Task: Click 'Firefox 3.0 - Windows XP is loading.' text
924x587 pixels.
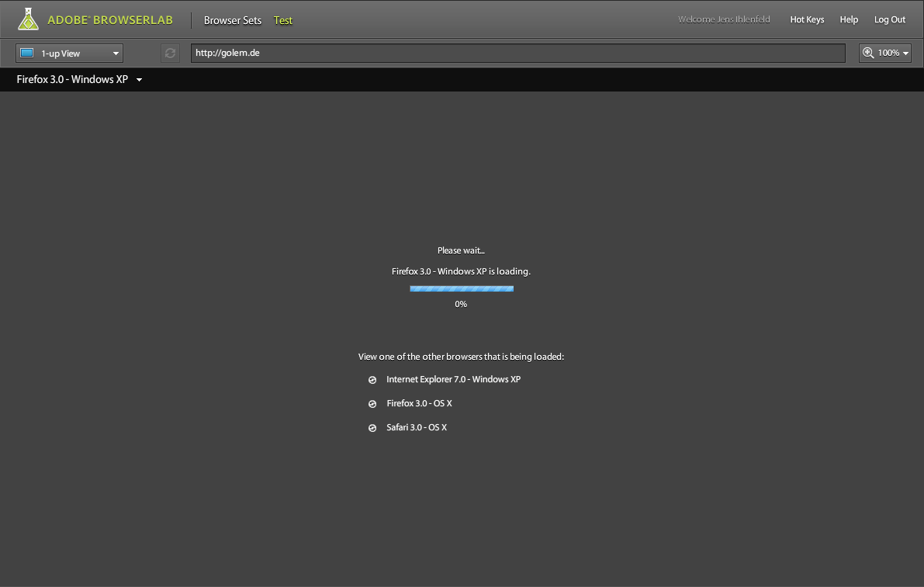Action: (x=461, y=271)
